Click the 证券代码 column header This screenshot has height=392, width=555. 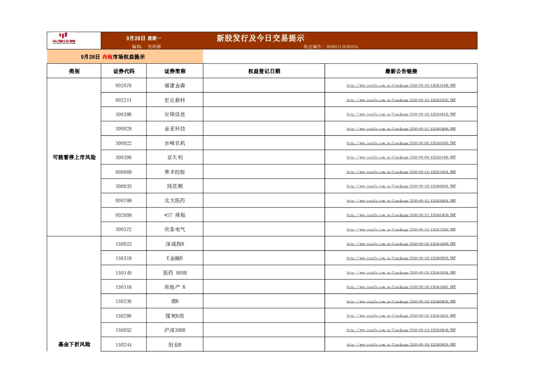tap(124, 71)
